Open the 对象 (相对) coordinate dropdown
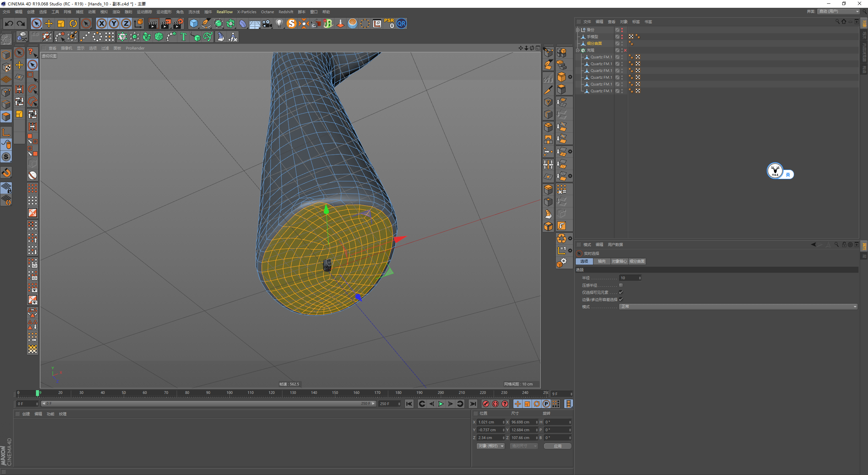 pyautogui.click(x=491, y=446)
